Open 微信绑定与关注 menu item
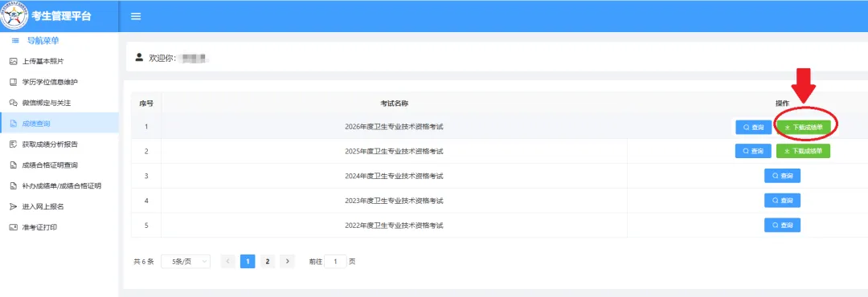 59,103
